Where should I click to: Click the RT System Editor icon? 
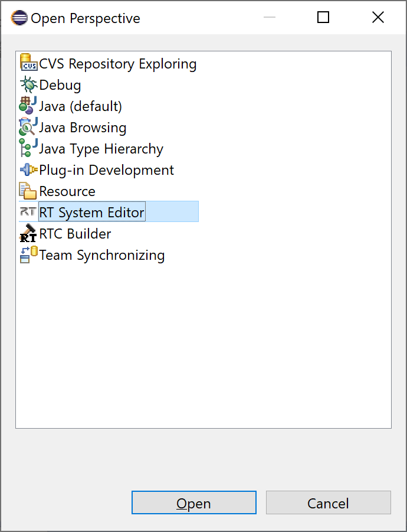coord(28,212)
